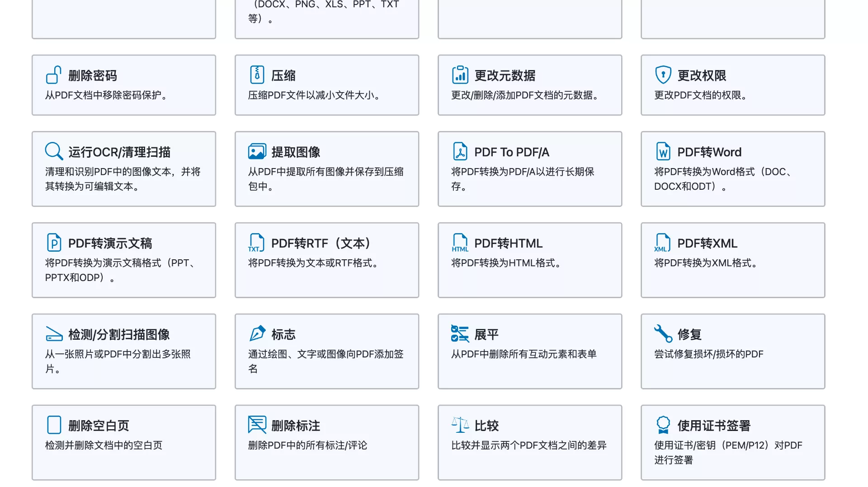Click the zipper file icon for 压缩
The width and height of the screenshot is (868, 487).
click(257, 75)
